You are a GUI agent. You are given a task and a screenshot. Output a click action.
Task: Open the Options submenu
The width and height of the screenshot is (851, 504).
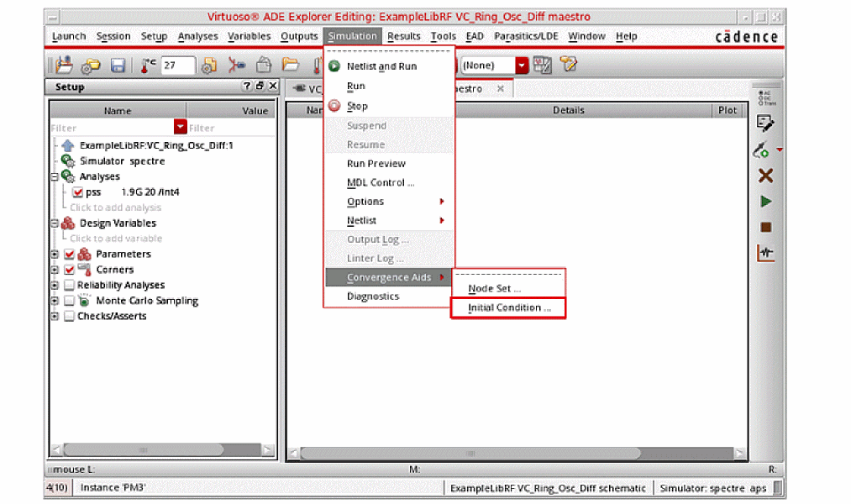(x=389, y=202)
